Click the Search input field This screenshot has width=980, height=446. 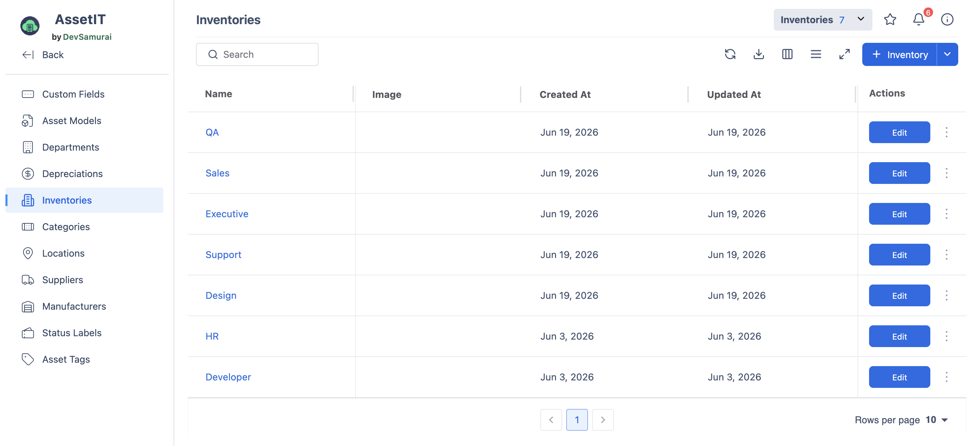coord(257,54)
